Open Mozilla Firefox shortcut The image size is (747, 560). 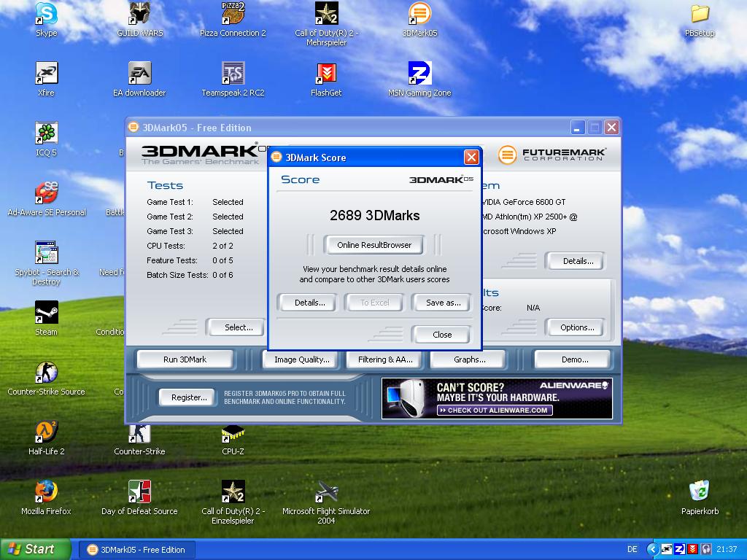point(46,492)
